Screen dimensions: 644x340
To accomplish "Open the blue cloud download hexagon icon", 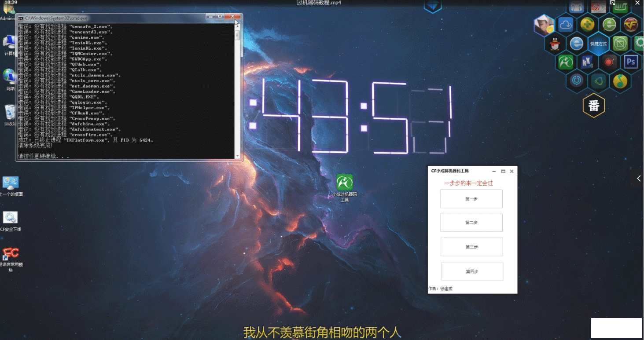I will [566, 25].
